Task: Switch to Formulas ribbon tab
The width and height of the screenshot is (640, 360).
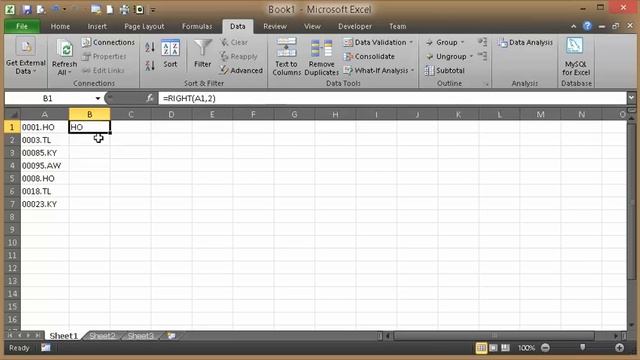Action: [197, 26]
